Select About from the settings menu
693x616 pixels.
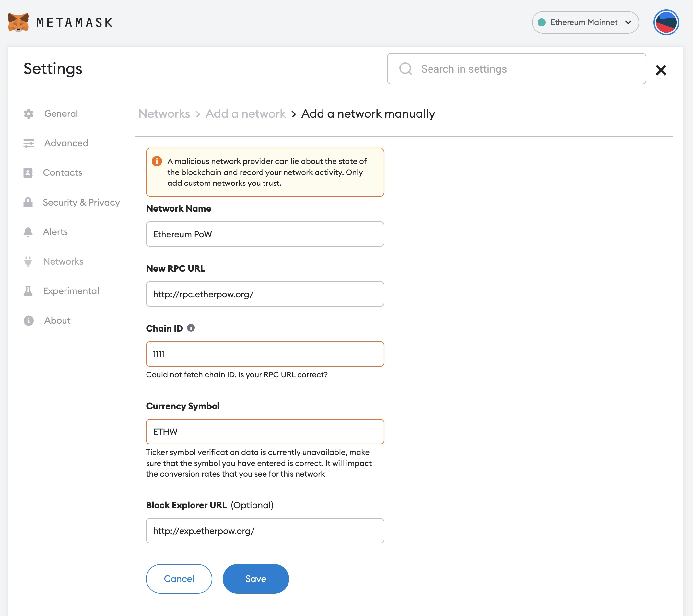click(57, 320)
